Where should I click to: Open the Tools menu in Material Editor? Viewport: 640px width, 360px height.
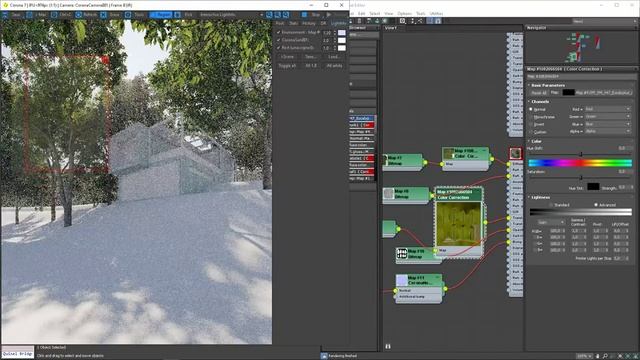pos(420,13)
